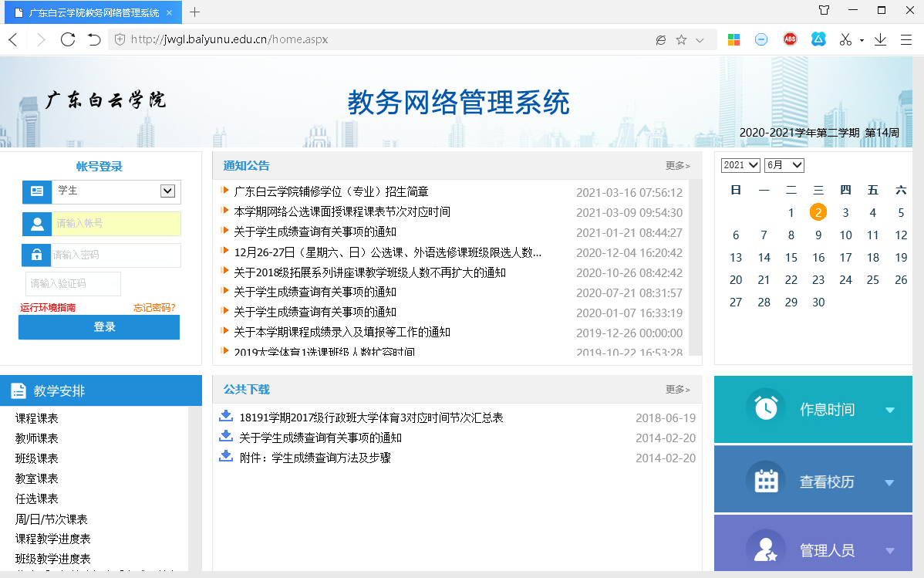Click the 忘记密码? link
This screenshot has height=578, width=924.
tap(154, 308)
